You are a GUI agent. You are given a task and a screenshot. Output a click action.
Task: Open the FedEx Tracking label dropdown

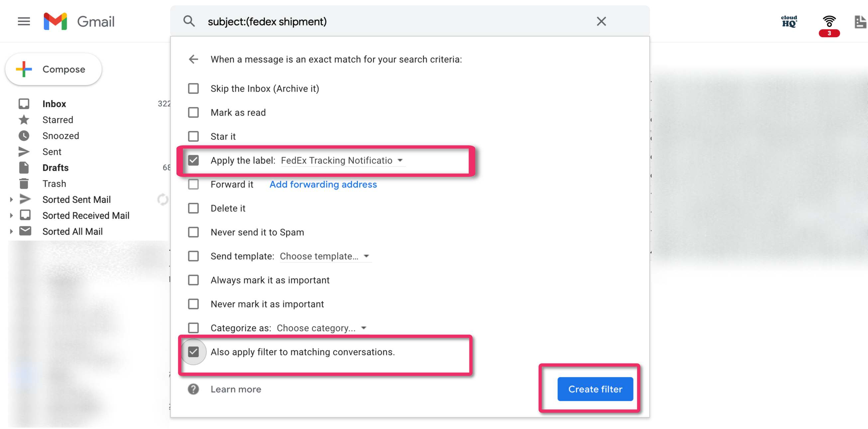point(342,160)
